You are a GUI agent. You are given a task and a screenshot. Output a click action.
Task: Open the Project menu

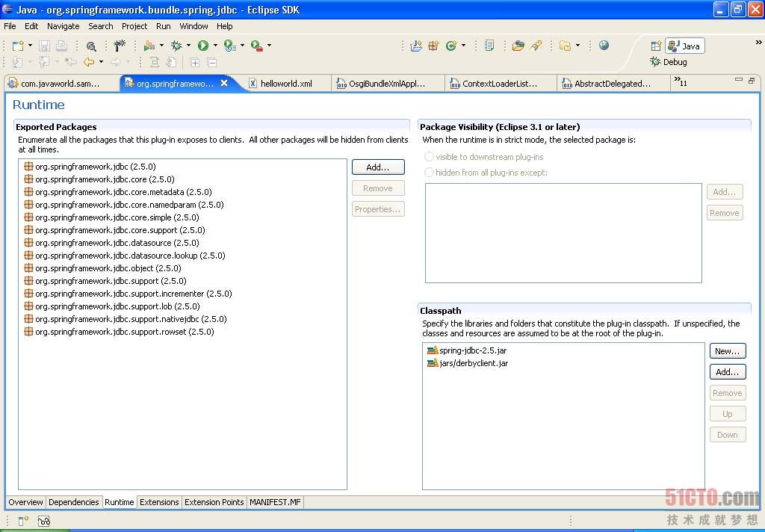tap(134, 26)
